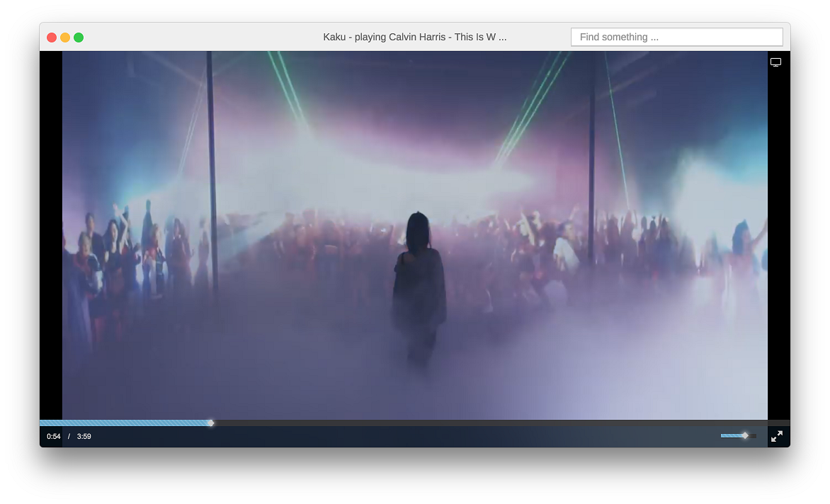This screenshot has width=830, height=504.
Task: Click the total duration 3:59
Action: 84,436
